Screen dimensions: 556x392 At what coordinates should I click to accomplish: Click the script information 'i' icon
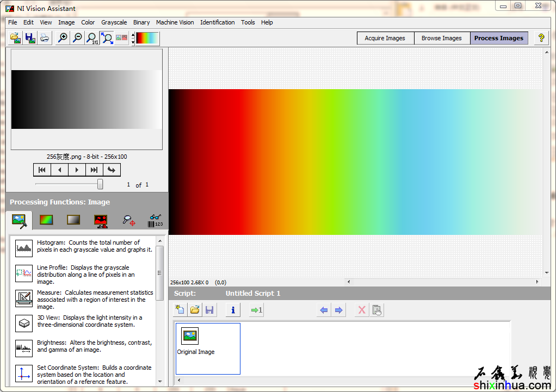coord(233,310)
